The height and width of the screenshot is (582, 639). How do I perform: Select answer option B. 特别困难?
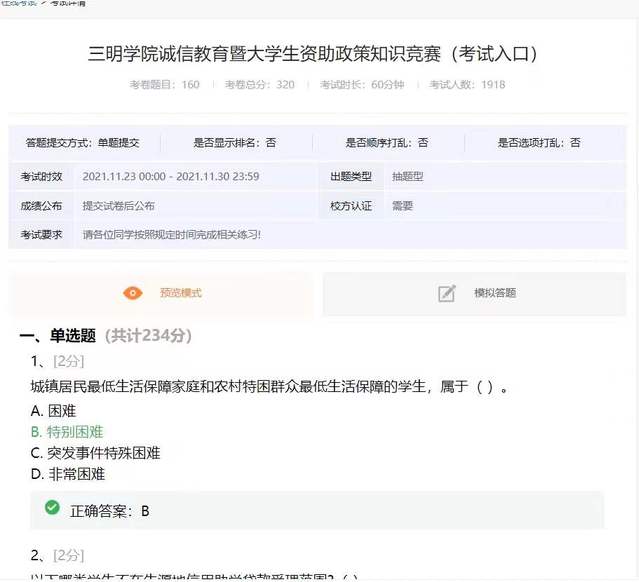(67, 432)
